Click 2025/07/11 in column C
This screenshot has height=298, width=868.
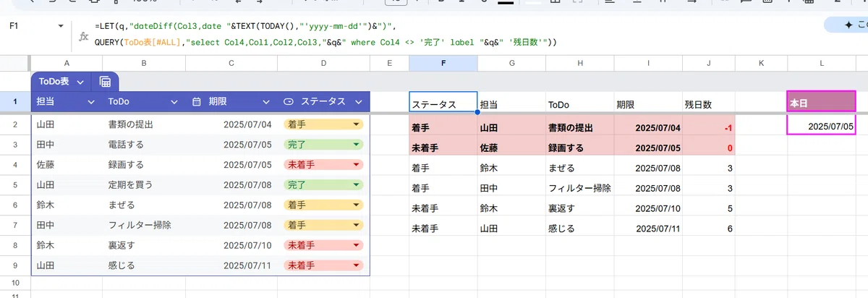(x=247, y=265)
